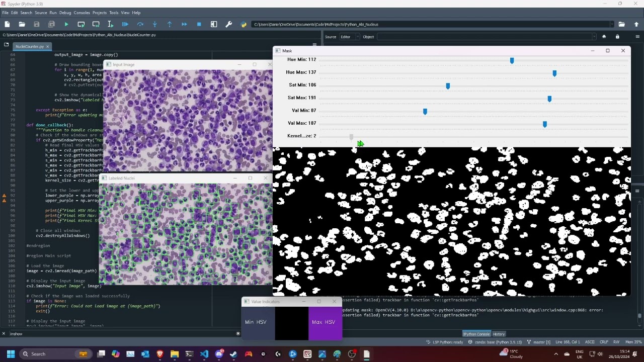Viewport: 644px width, 362px height.
Task: Adjust the Sat Min slider handle
Action: pyautogui.click(x=448, y=86)
